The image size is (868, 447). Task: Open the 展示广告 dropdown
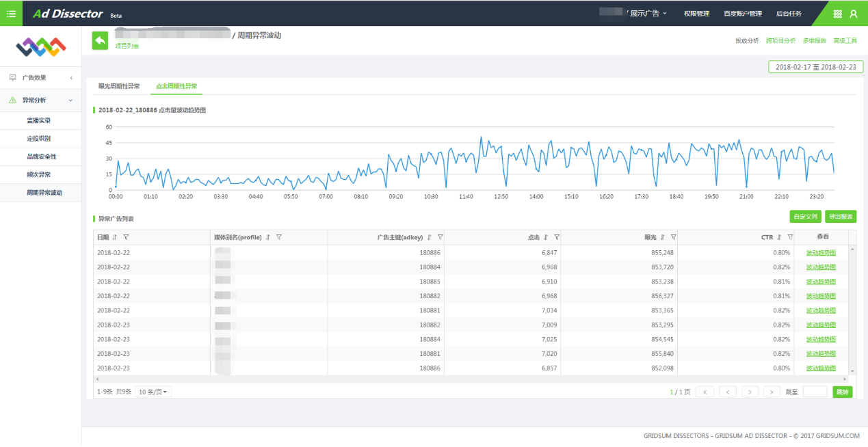coord(648,14)
